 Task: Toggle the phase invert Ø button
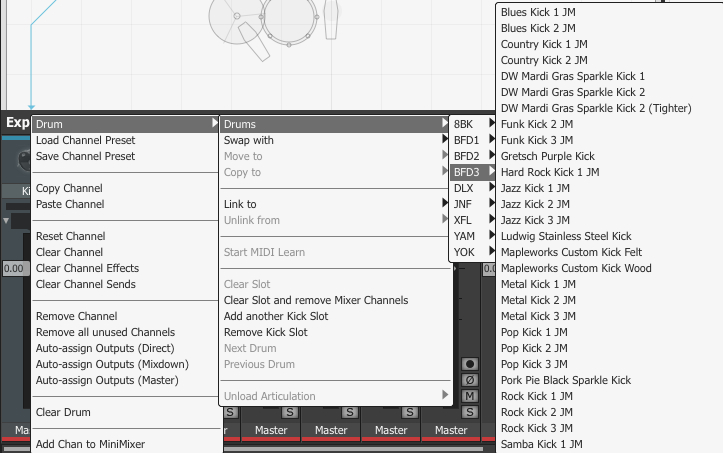point(469,380)
